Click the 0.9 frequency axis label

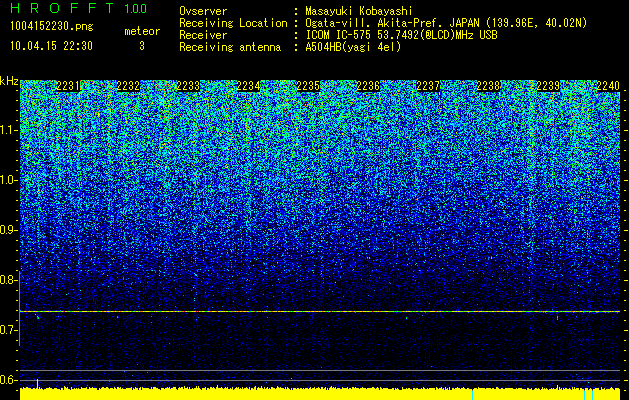coord(9,230)
